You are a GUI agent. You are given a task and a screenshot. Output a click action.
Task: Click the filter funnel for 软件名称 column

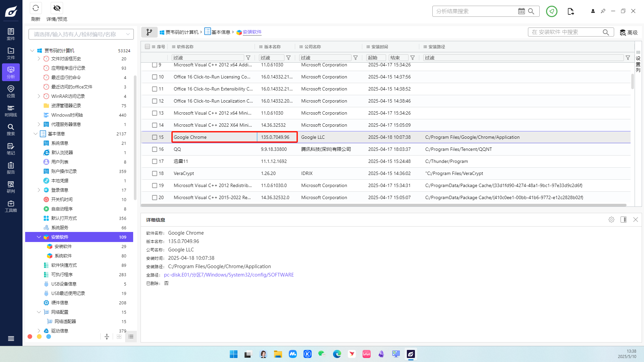[248, 58]
